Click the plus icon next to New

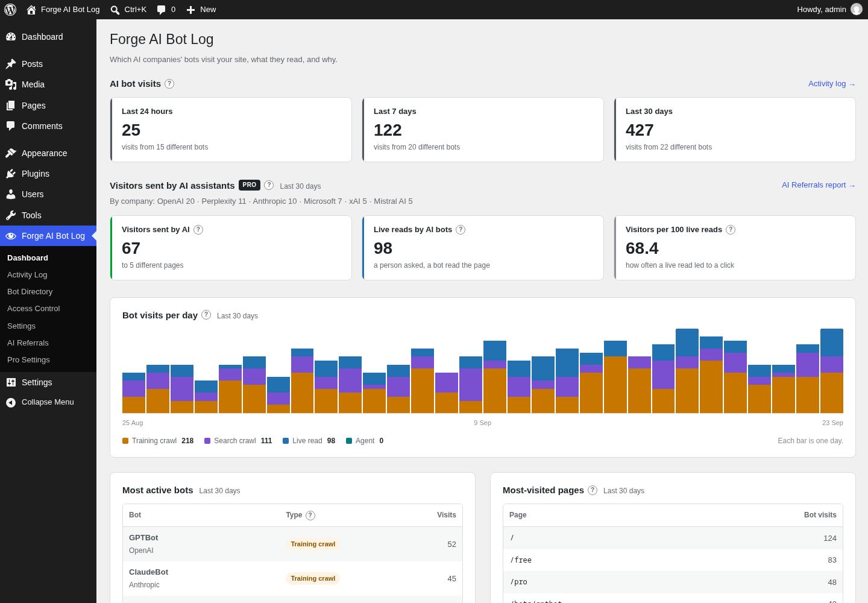(x=190, y=10)
